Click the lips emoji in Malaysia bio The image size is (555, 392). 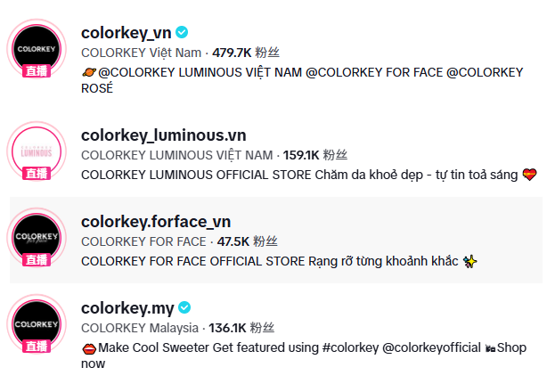tap(88, 347)
